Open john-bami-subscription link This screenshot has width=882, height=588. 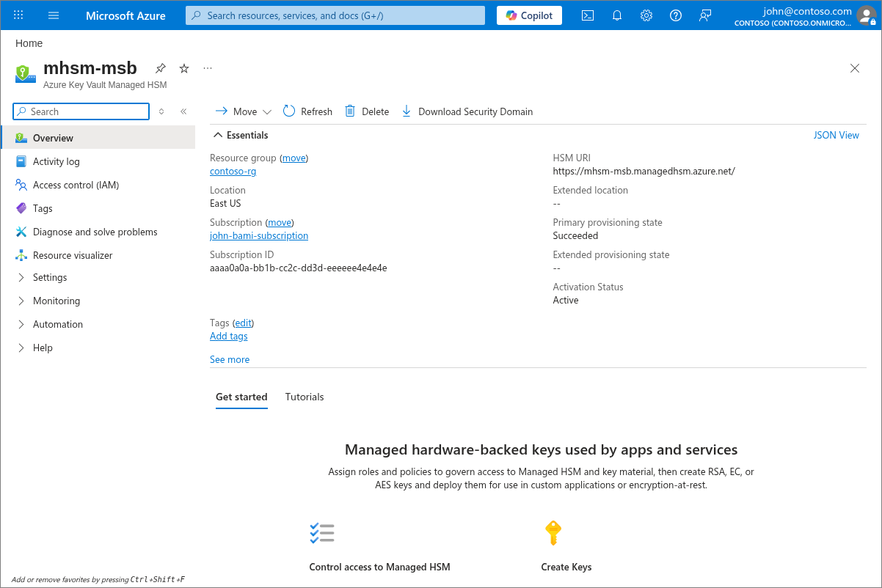point(259,235)
